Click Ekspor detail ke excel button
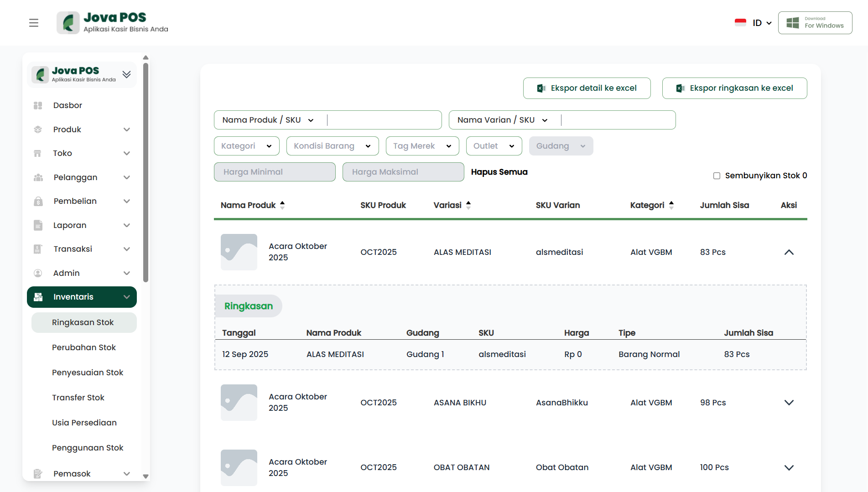 coord(587,88)
